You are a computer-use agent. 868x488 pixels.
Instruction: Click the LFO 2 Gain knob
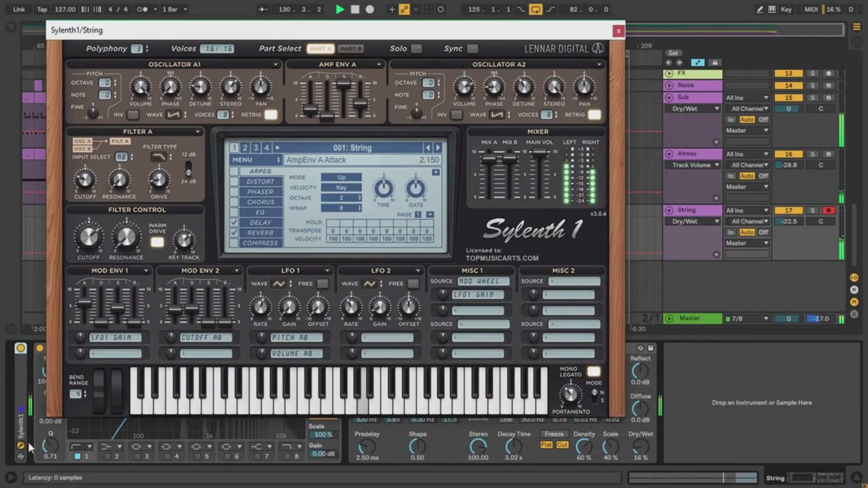coord(380,307)
